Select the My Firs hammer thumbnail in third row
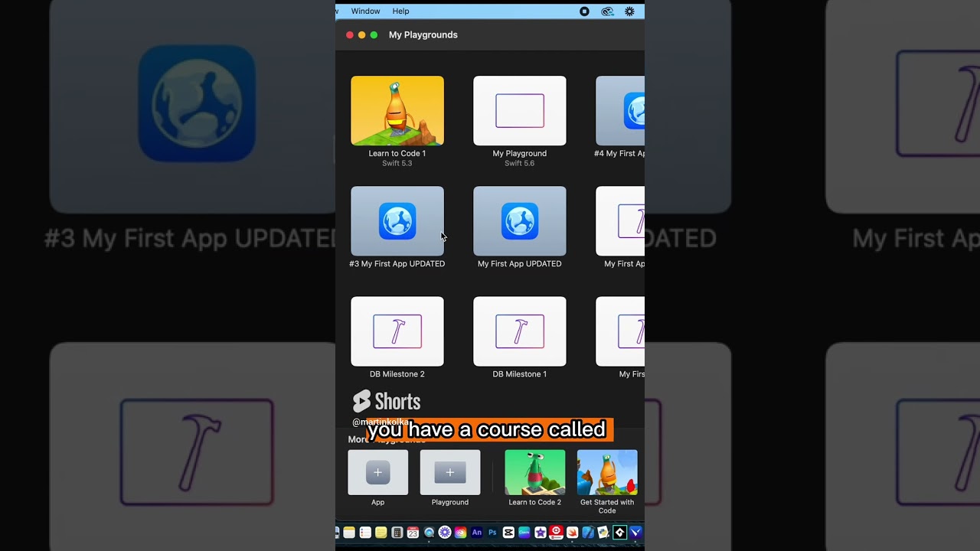 coord(620,331)
